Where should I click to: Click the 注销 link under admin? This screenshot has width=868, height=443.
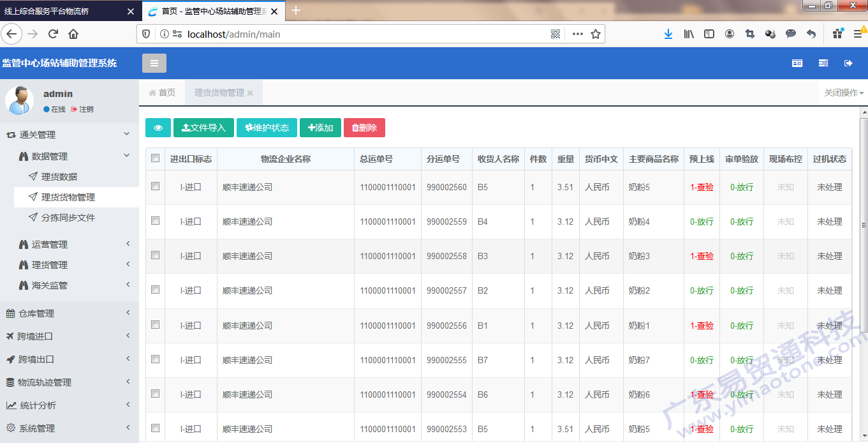[82, 109]
